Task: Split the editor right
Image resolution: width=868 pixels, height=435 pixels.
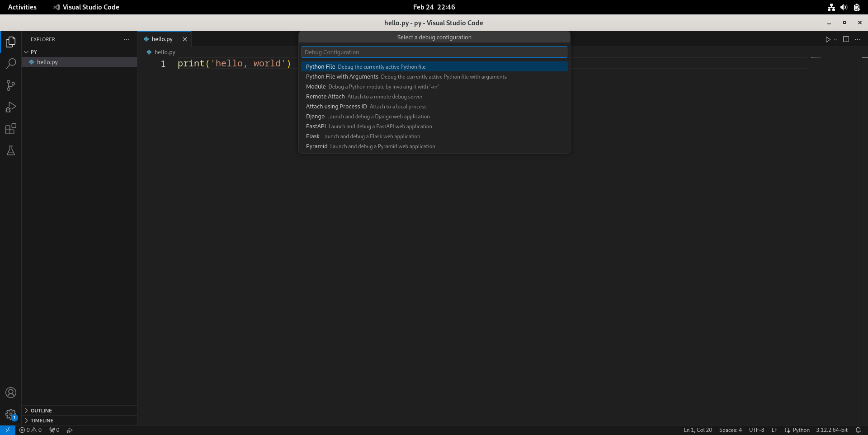Action: click(846, 39)
